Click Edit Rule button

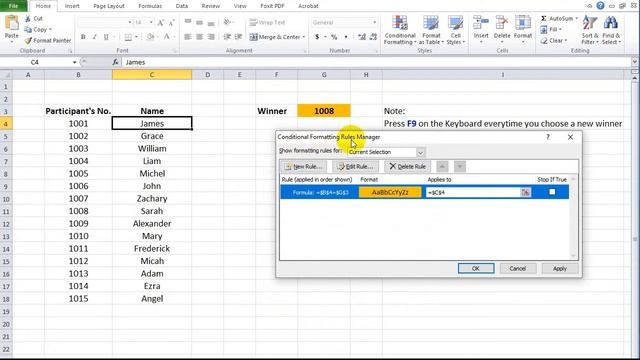(x=355, y=167)
